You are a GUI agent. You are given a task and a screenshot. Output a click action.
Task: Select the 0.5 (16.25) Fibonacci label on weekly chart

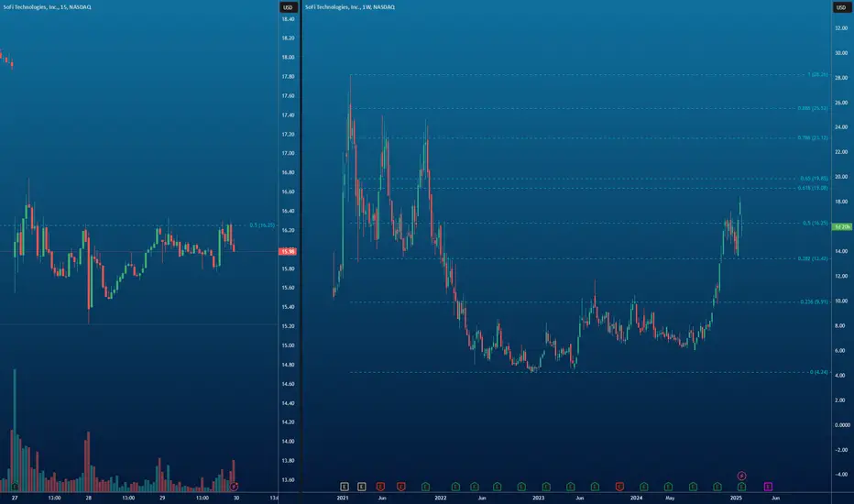coord(816,223)
